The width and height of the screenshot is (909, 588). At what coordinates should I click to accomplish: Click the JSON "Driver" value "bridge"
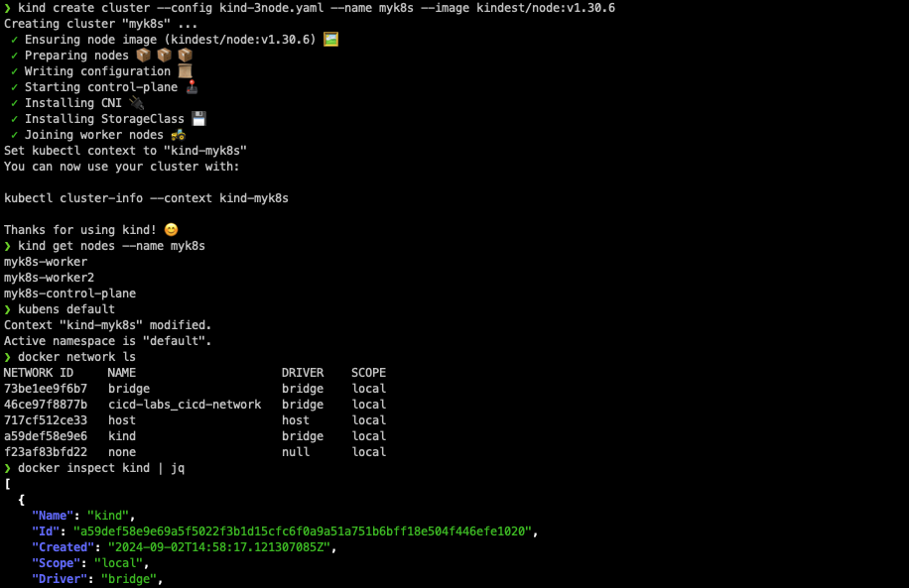129,579
